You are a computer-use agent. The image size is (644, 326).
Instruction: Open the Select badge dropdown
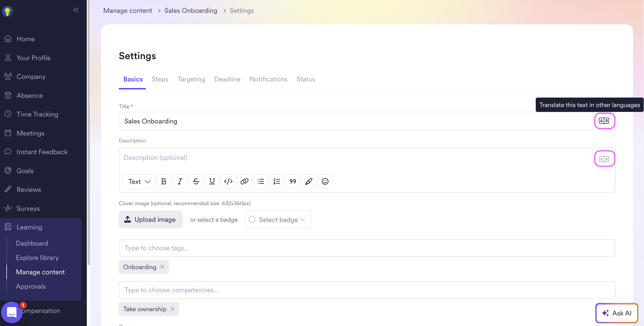pyautogui.click(x=278, y=220)
